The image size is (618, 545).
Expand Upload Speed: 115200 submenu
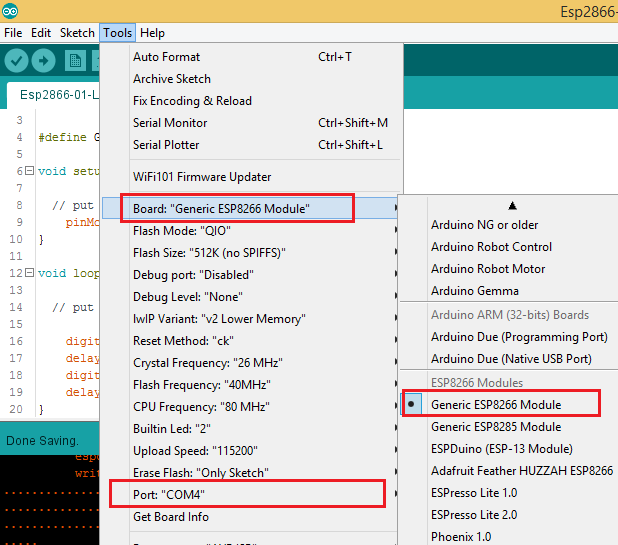251,451
